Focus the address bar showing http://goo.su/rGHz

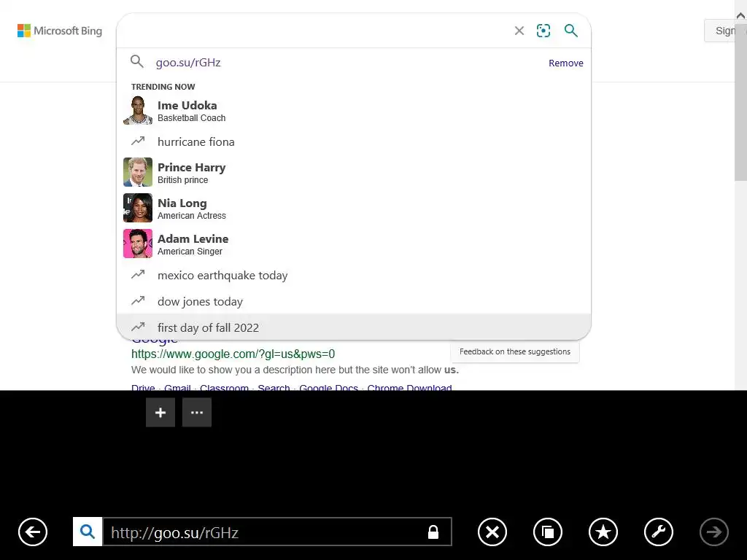277,532
